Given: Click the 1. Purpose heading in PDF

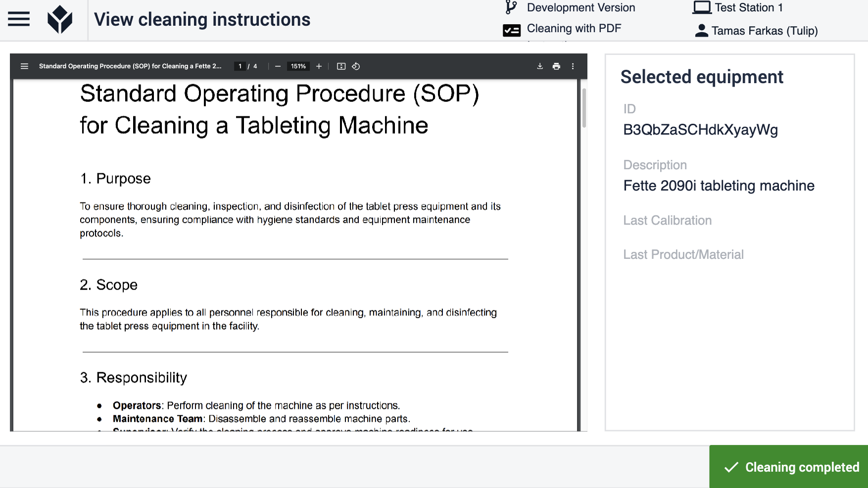Looking at the screenshot, I should tap(115, 179).
